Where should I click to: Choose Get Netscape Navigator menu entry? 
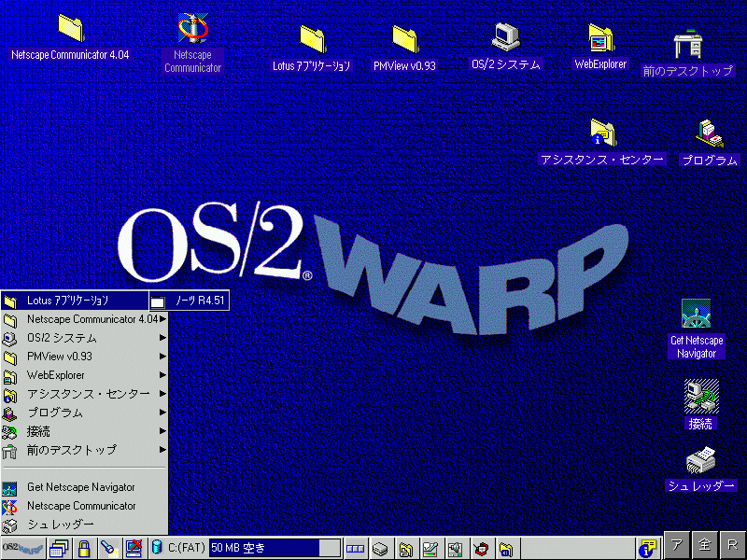(84, 487)
